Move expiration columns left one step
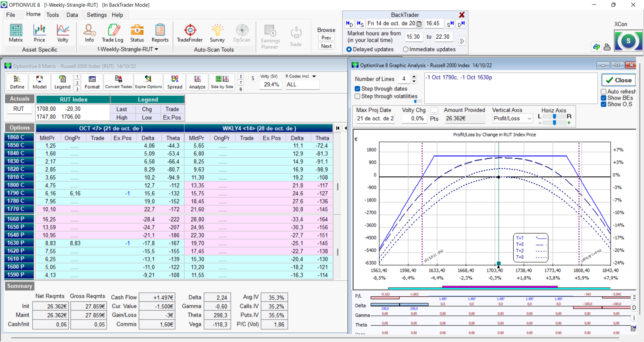Viewport: 644px width, 342px height. pos(345,128)
